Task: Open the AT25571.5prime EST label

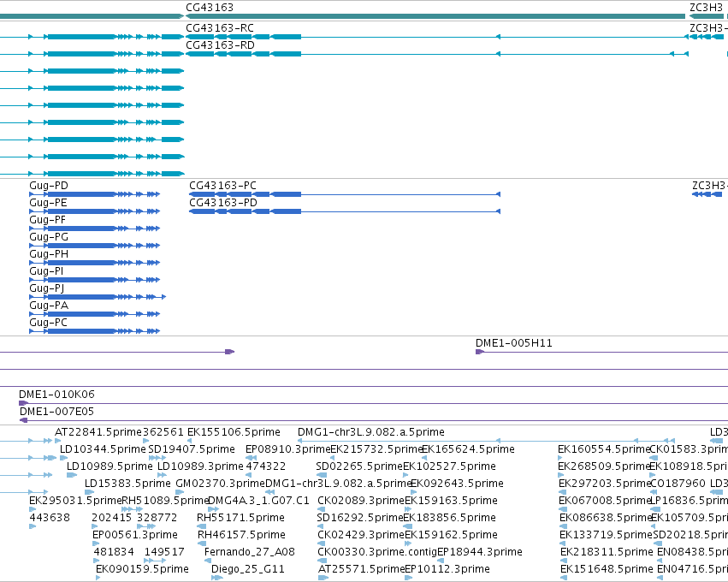Action: coord(361,569)
